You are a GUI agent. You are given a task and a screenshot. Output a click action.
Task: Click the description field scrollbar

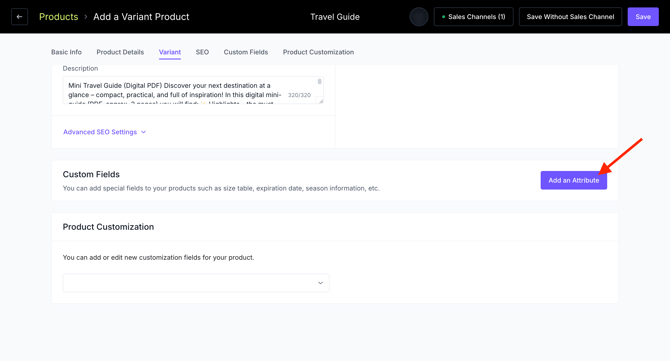tap(319, 81)
